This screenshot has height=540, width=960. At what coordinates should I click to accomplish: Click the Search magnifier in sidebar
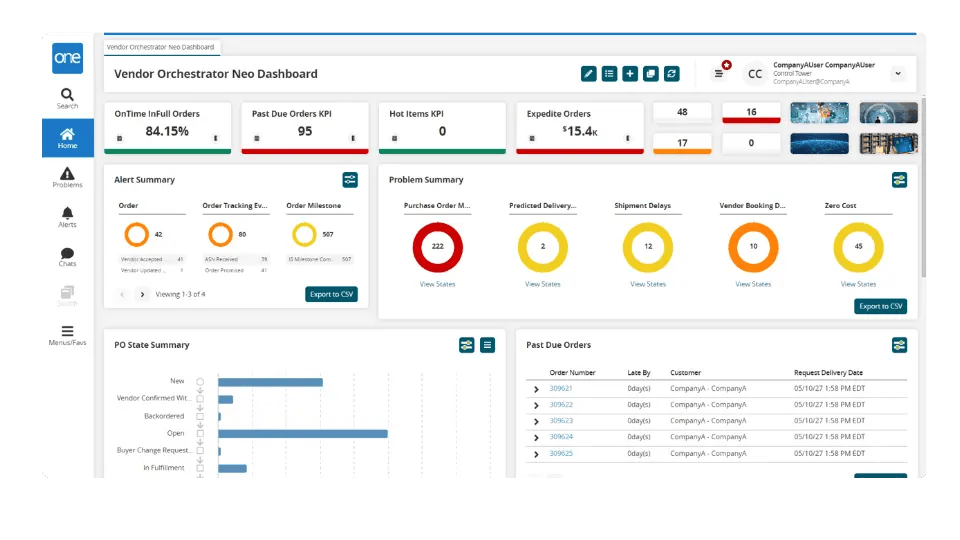pyautogui.click(x=67, y=98)
